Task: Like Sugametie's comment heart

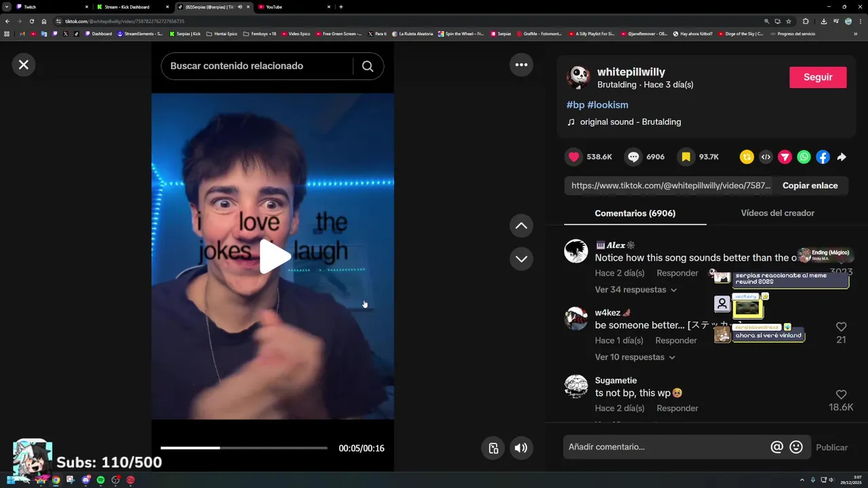Action: pos(841,394)
